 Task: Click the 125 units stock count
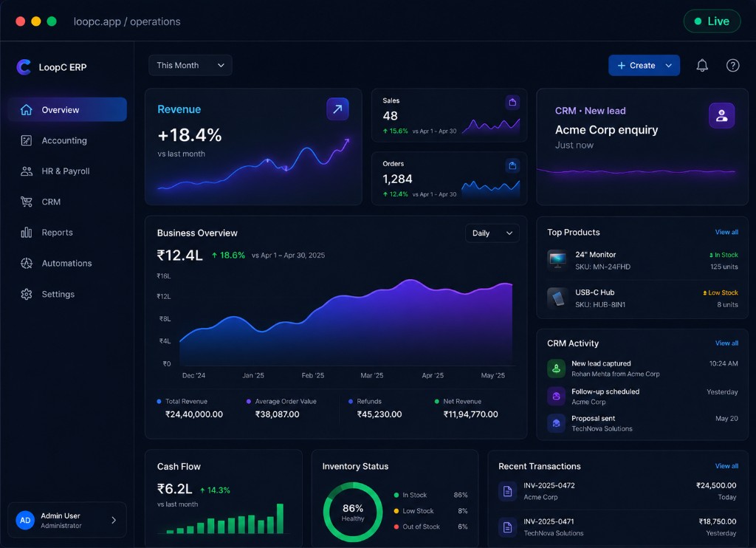[724, 267]
